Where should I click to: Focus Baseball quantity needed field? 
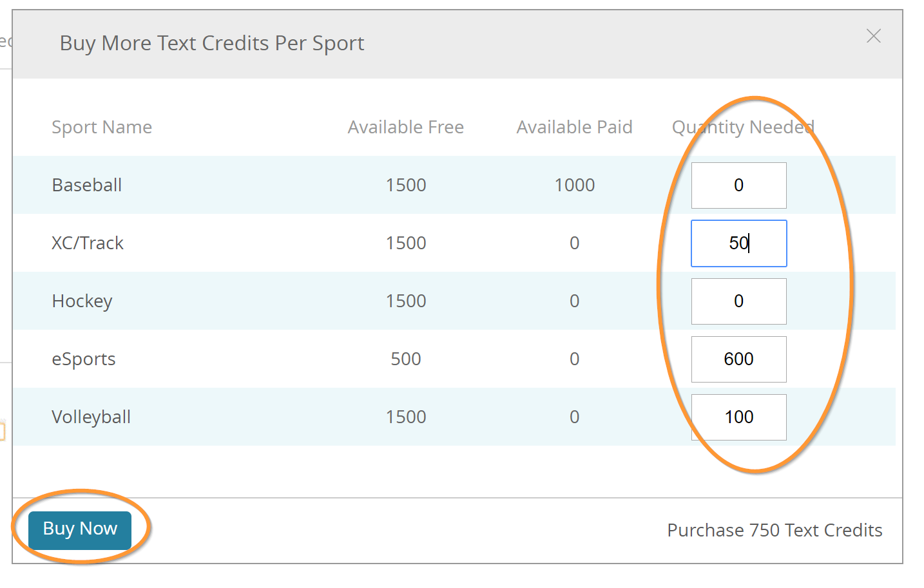(738, 185)
